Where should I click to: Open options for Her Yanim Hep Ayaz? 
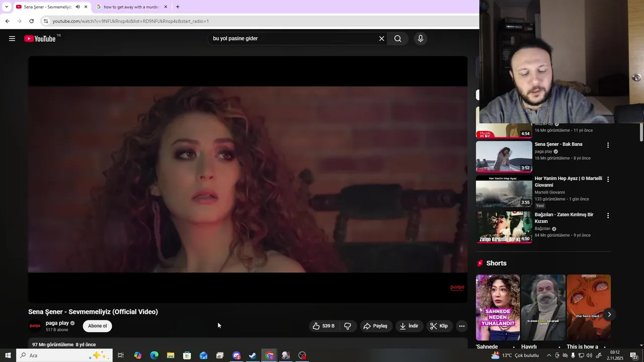(608, 179)
